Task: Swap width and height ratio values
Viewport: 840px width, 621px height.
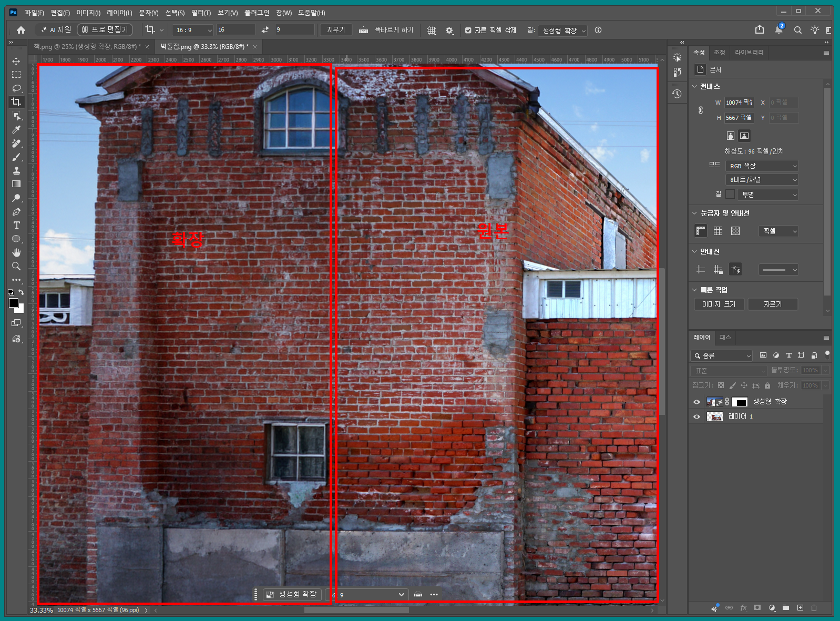Action: 265,30
